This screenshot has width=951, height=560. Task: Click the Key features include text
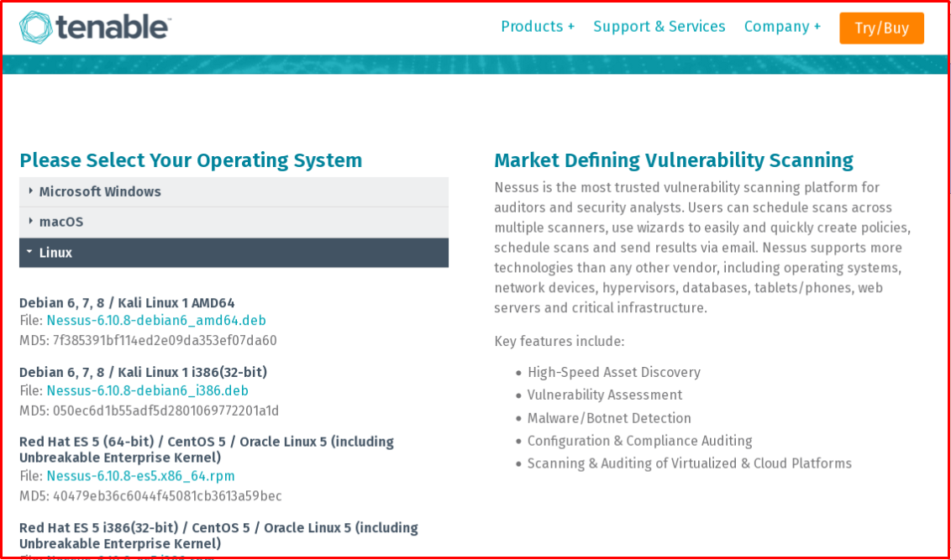point(560,341)
